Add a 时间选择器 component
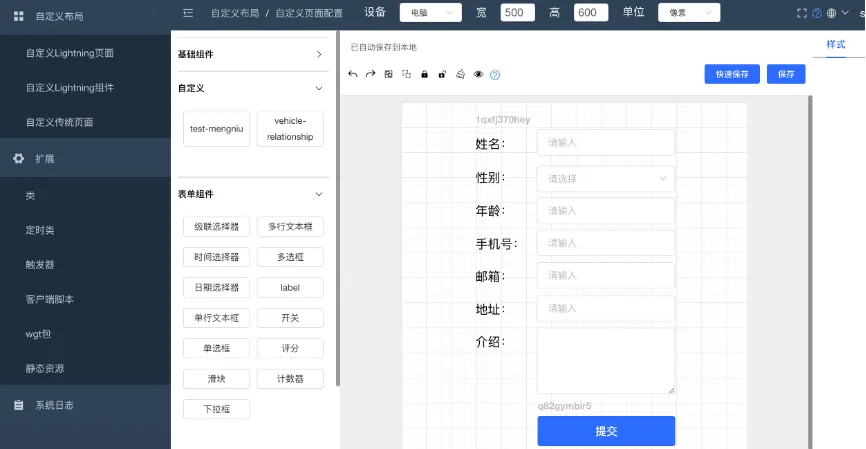 click(x=216, y=257)
